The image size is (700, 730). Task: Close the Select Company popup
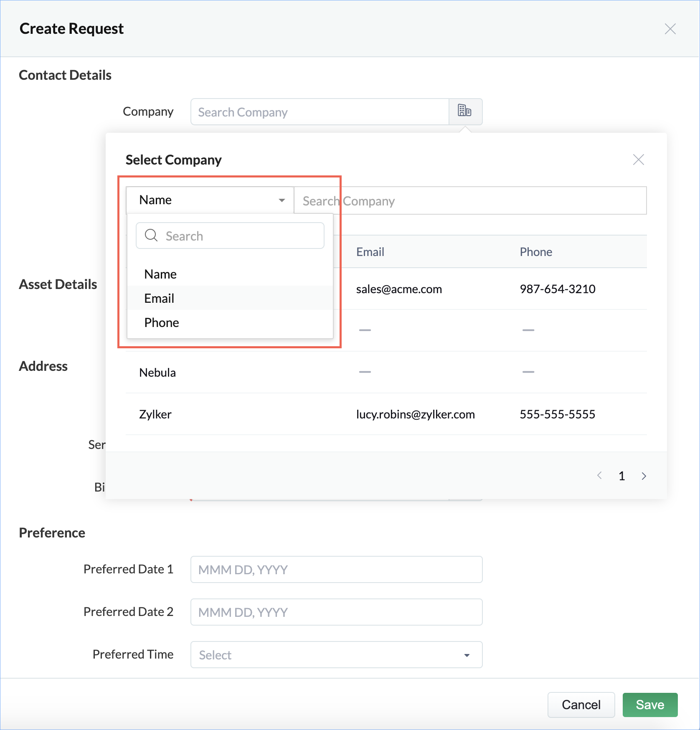click(x=638, y=160)
